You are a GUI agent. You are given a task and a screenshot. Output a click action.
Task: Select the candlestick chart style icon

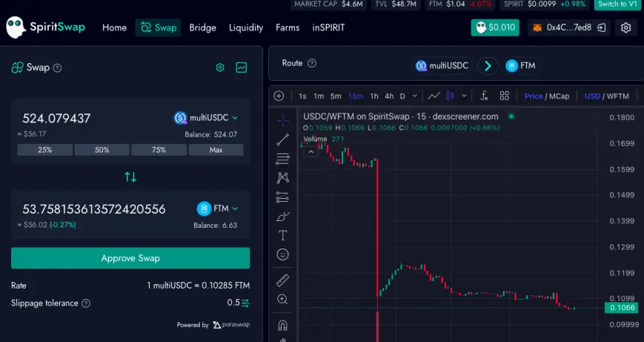tap(450, 96)
